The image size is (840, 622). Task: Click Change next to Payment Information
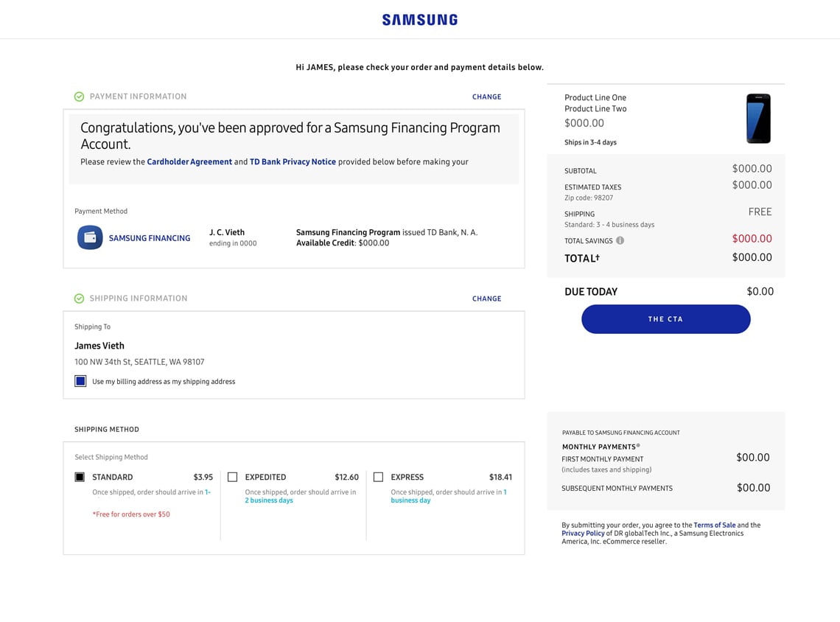point(486,97)
